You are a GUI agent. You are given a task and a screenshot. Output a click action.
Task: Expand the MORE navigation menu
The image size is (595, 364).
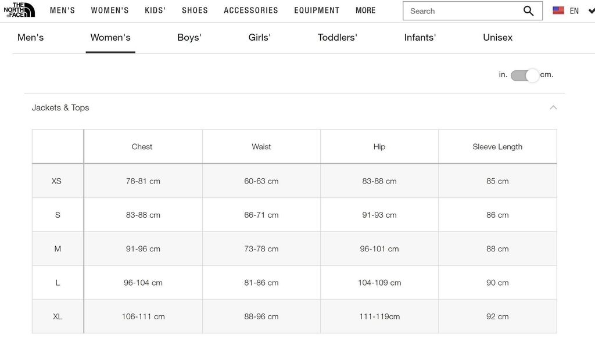365,10
